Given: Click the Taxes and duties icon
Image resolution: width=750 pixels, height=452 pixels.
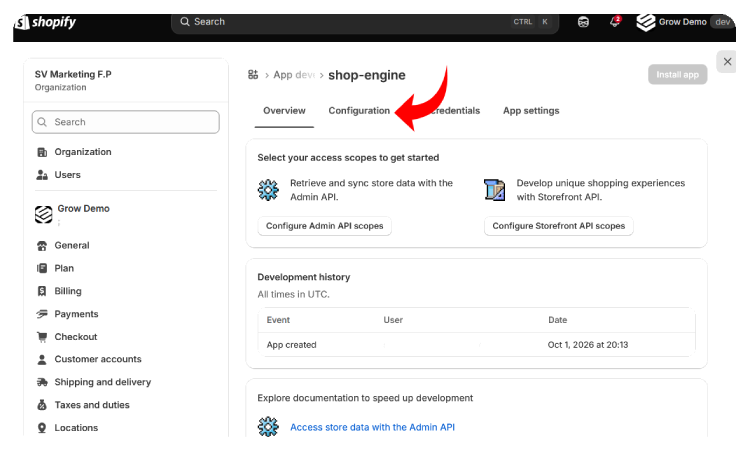Looking at the screenshot, I should coord(42,405).
